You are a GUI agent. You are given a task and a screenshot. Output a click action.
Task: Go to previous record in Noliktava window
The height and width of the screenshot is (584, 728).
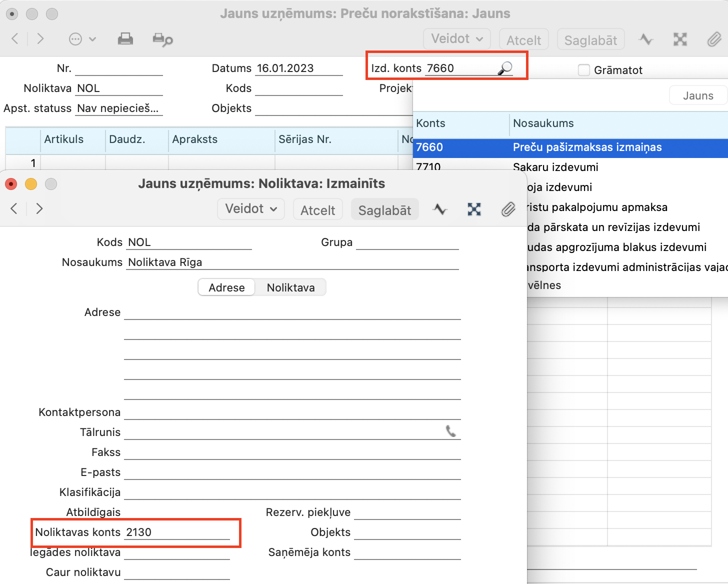(x=14, y=208)
